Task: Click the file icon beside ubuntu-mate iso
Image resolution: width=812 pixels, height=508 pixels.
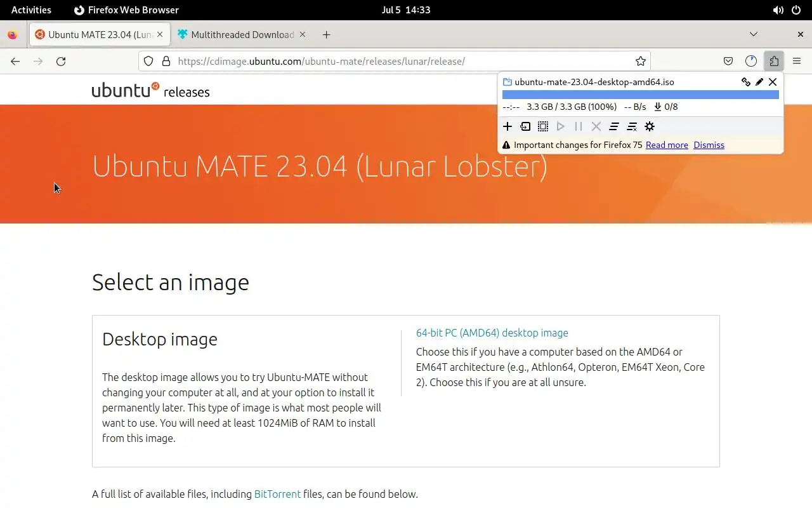Action: point(507,82)
